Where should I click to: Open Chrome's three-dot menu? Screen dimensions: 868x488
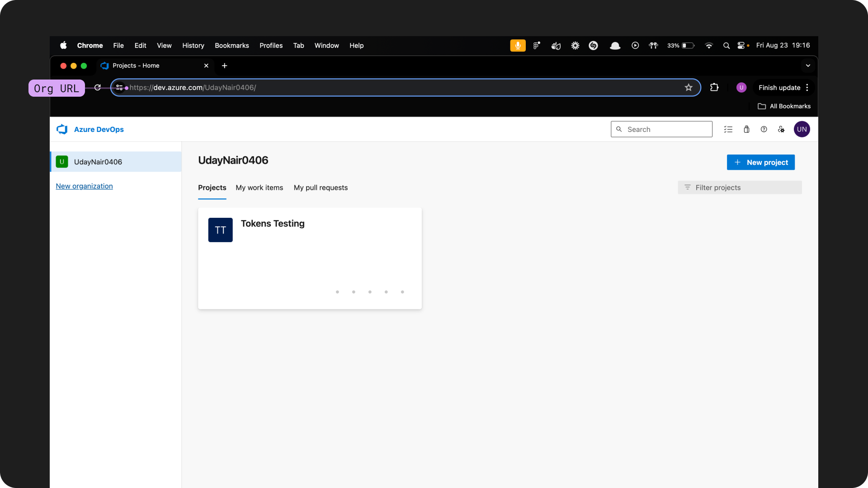coord(807,88)
